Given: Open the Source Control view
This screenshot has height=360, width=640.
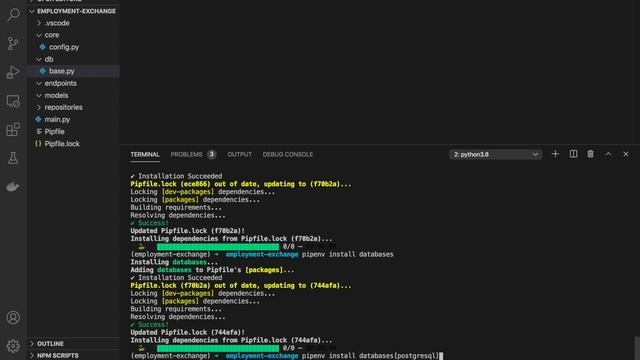Looking at the screenshot, I should click(x=13, y=43).
